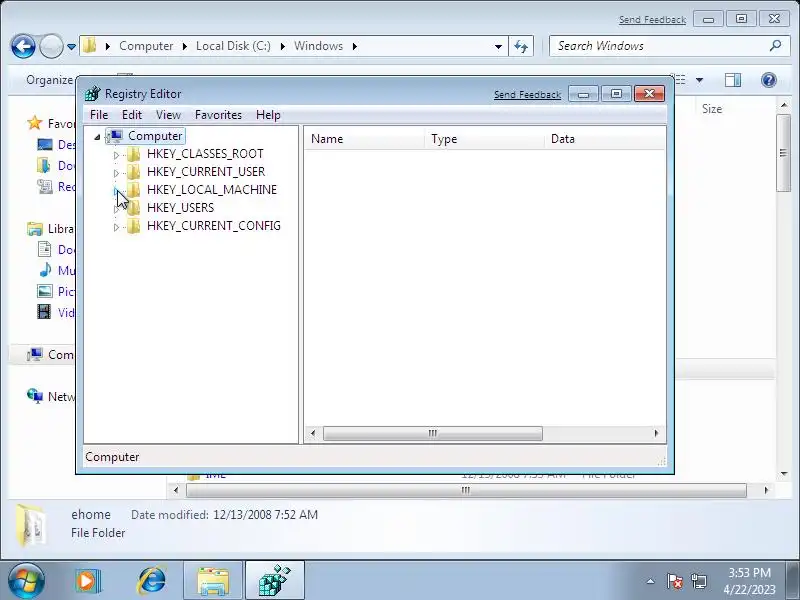Click the ehome folder thumbnail in details pane
The width and height of the screenshot is (800, 600).
(31, 524)
